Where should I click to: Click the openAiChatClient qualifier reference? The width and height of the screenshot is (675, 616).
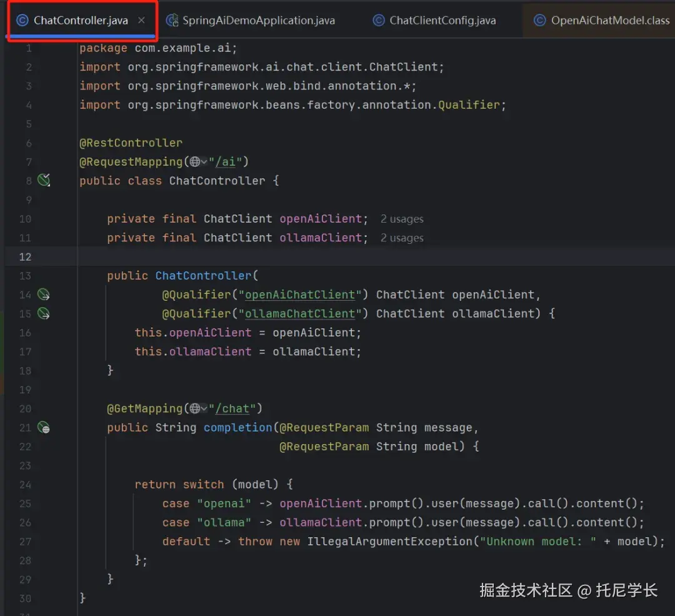pos(300,295)
